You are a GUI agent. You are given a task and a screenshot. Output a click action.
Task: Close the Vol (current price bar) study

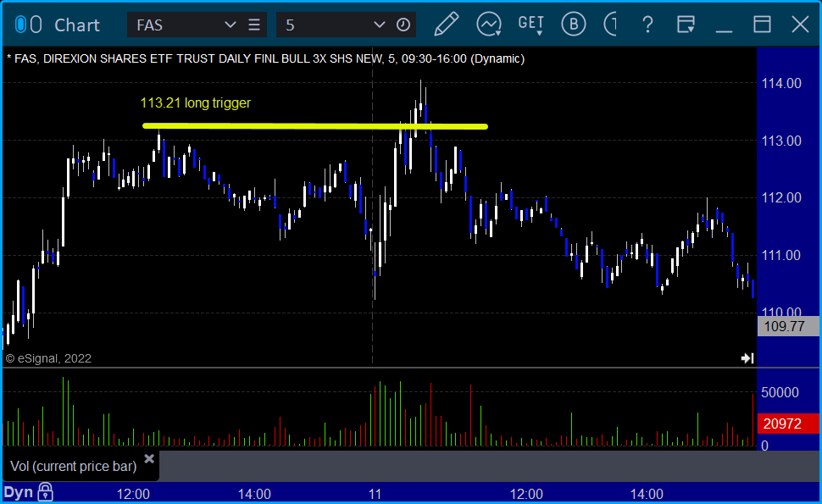(149, 459)
